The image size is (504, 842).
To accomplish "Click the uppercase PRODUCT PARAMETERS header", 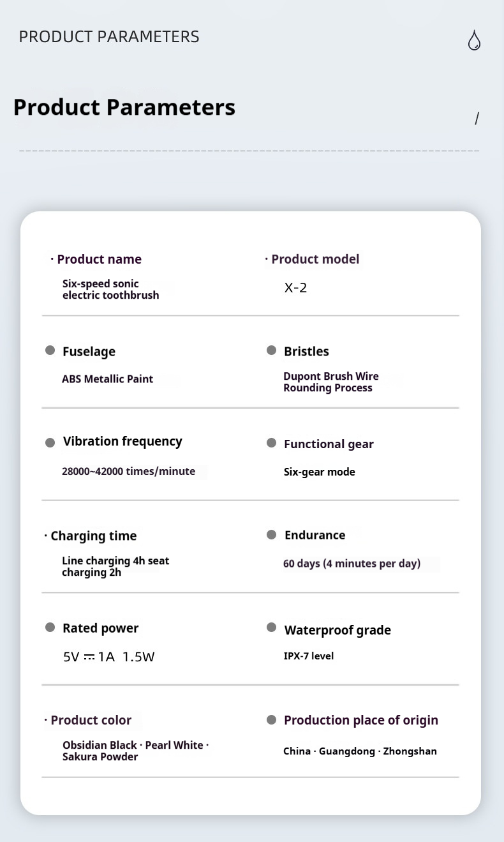I will coord(109,37).
